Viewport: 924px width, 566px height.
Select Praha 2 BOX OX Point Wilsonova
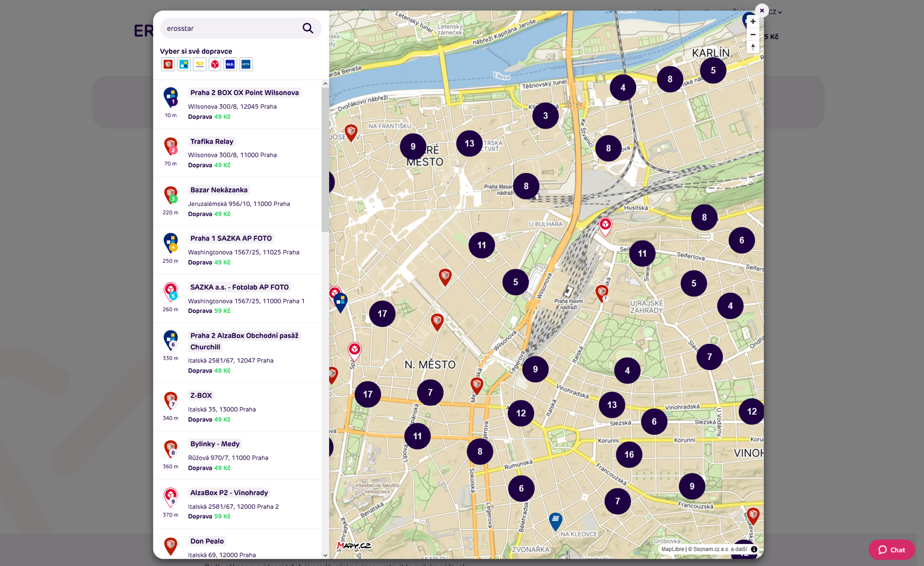237,104
